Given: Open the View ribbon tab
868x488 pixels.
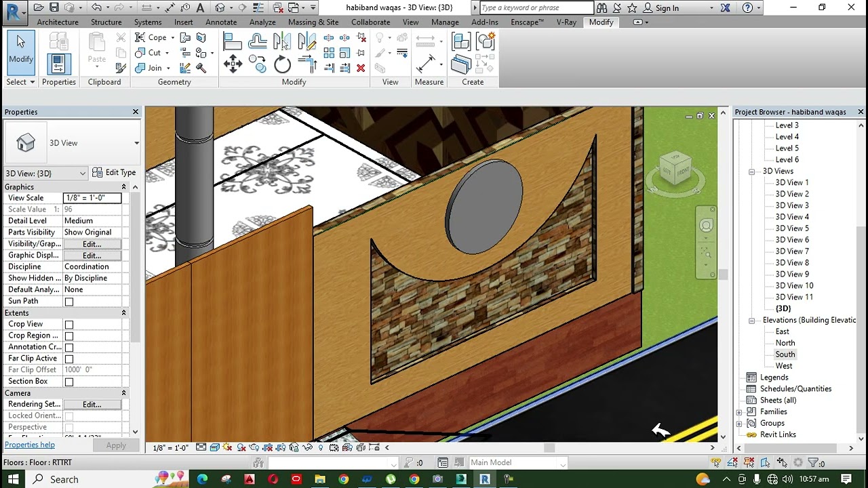Looking at the screenshot, I should click(x=410, y=22).
